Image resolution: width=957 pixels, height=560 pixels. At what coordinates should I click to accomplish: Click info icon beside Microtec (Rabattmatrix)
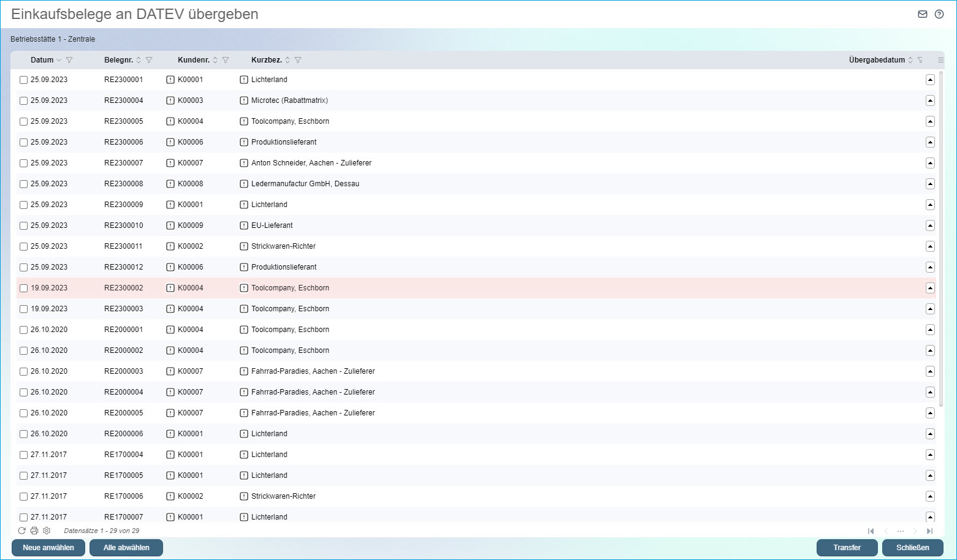click(x=244, y=100)
